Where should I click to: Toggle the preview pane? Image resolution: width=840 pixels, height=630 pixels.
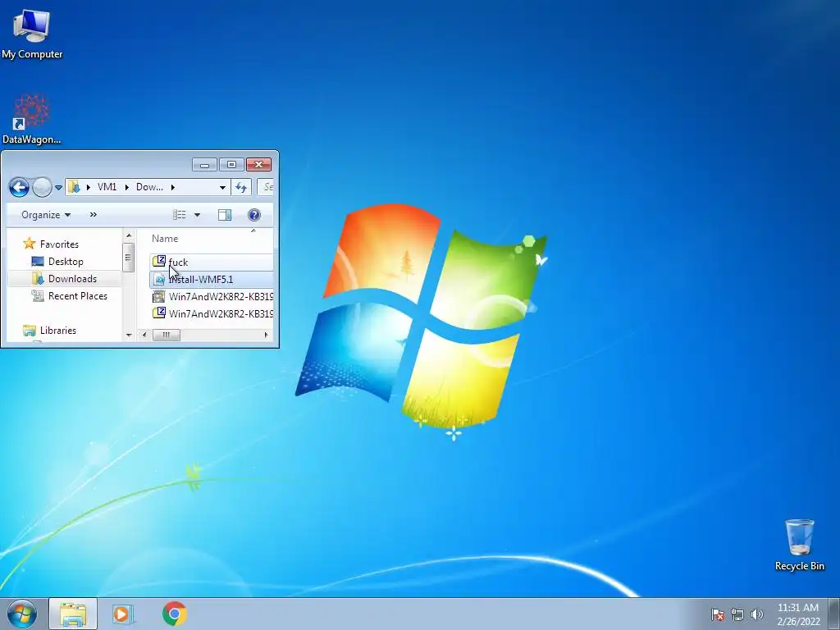[x=225, y=215]
